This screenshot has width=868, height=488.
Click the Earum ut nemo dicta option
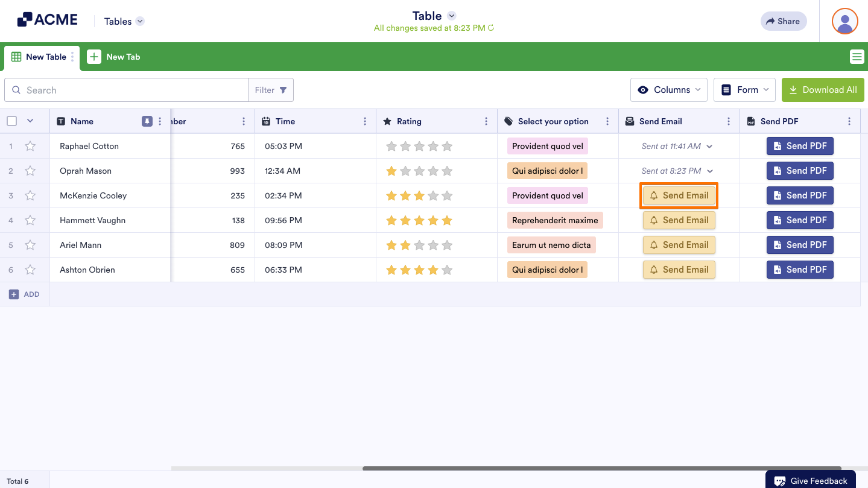point(551,245)
